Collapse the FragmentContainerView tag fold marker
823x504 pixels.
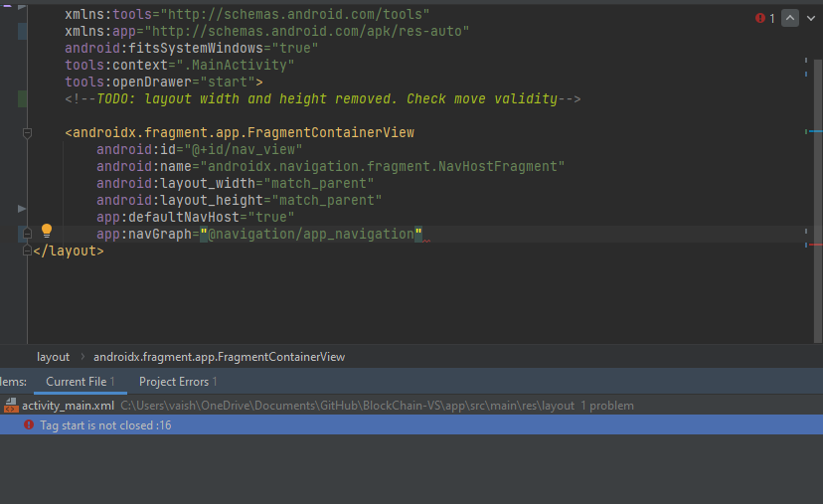(x=27, y=133)
